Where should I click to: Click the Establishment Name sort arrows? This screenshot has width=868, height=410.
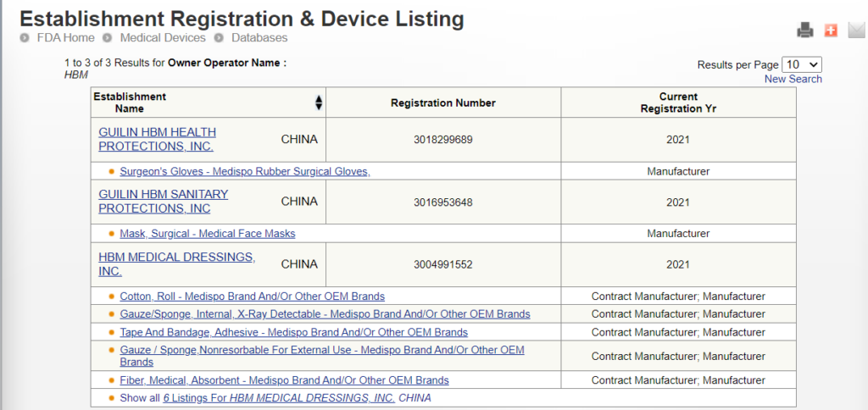click(x=319, y=102)
